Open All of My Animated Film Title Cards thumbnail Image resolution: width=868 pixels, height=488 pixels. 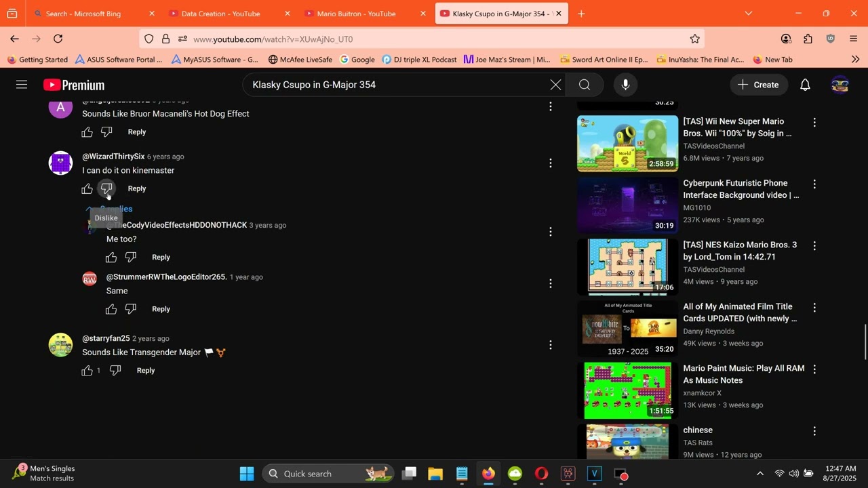coord(627,329)
